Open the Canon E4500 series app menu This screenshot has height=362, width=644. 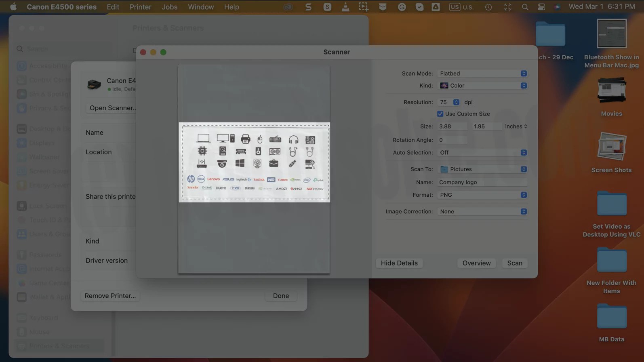click(61, 7)
